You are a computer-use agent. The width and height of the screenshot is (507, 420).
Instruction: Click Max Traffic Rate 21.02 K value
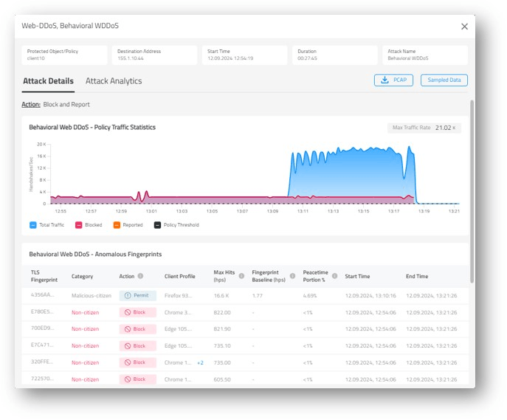445,128
